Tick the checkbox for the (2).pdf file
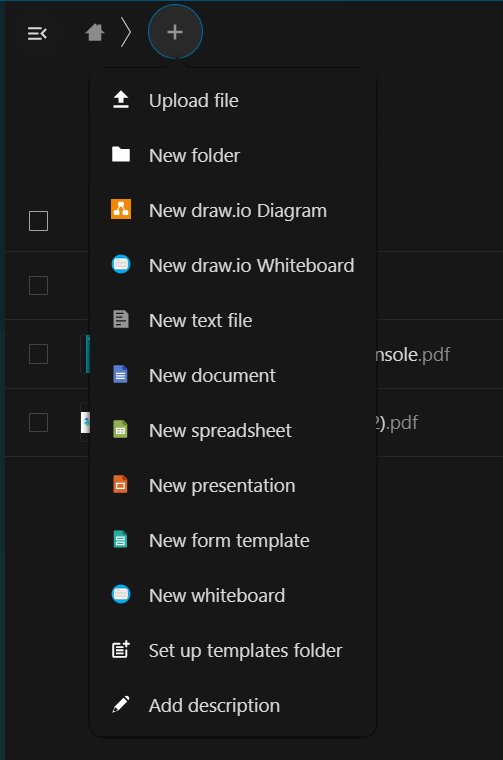Screen dimensions: 503x760 (x=38, y=422)
